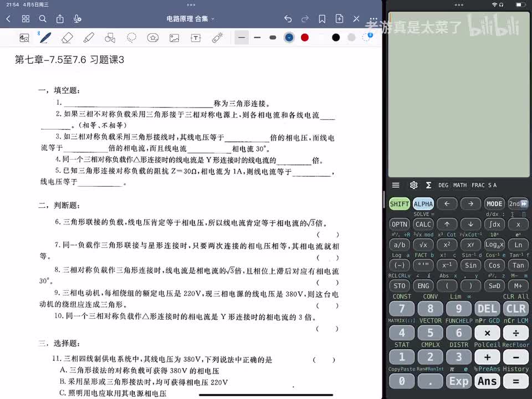Toggle S⇌D display format key
Screen dimensions: 532x399
[x=494, y=286]
